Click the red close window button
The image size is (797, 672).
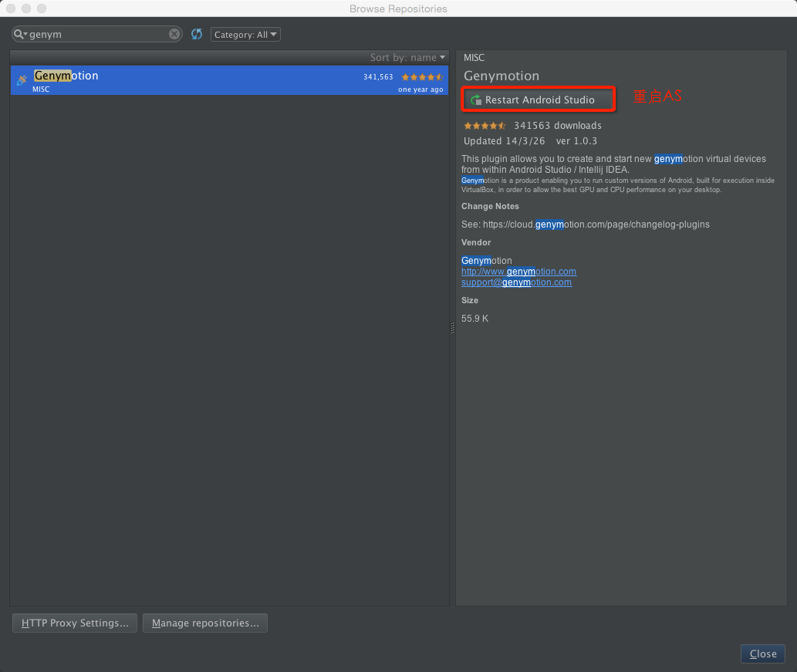[11, 8]
